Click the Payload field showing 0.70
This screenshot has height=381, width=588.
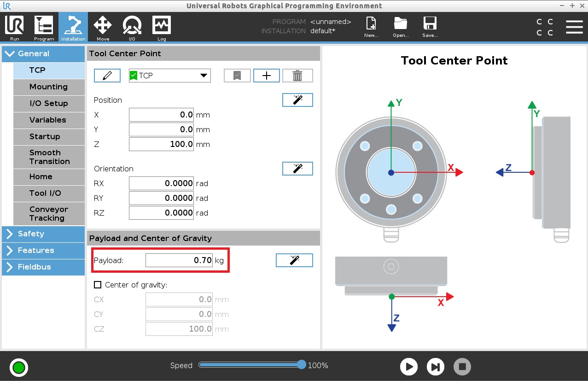coord(179,260)
